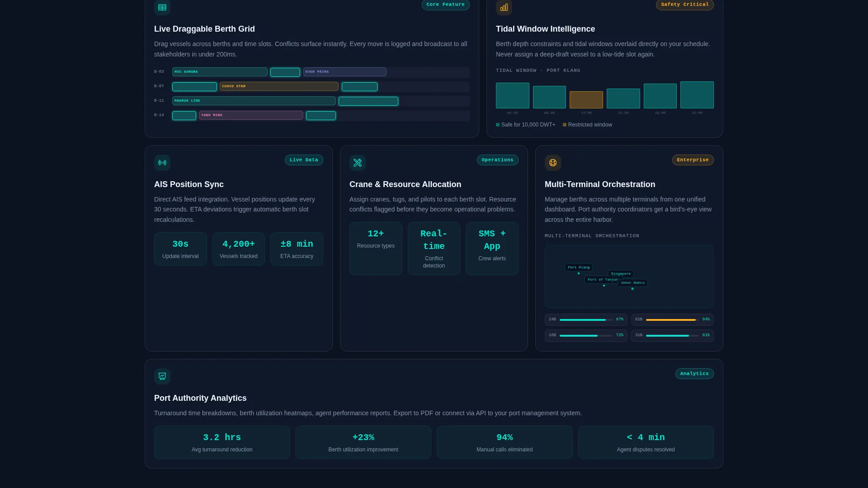Click the 21:00 tidal window bar
The width and height of the screenshot is (868, 488).
coord(697,95)
